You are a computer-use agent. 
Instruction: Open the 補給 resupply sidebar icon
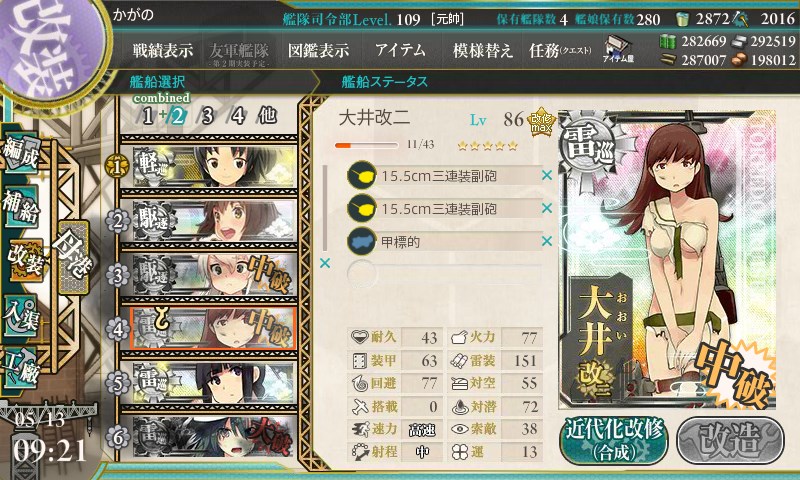[21, 205]
